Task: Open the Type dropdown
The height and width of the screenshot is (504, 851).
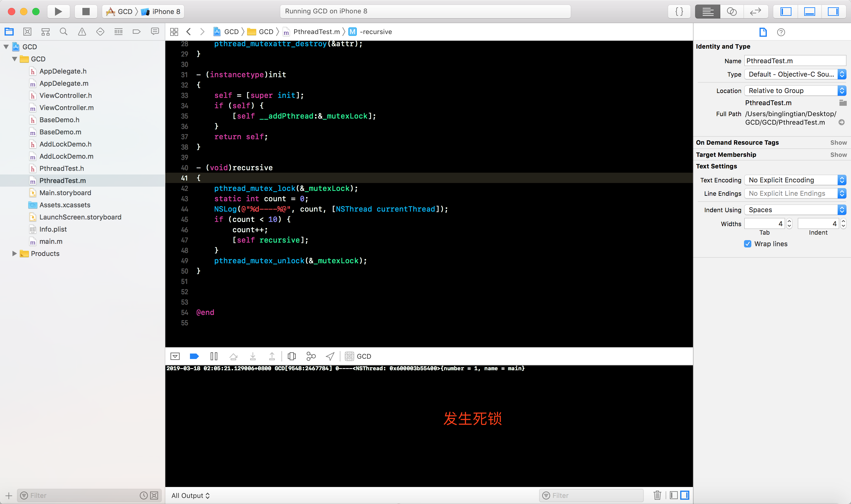Action: [795, 74]
